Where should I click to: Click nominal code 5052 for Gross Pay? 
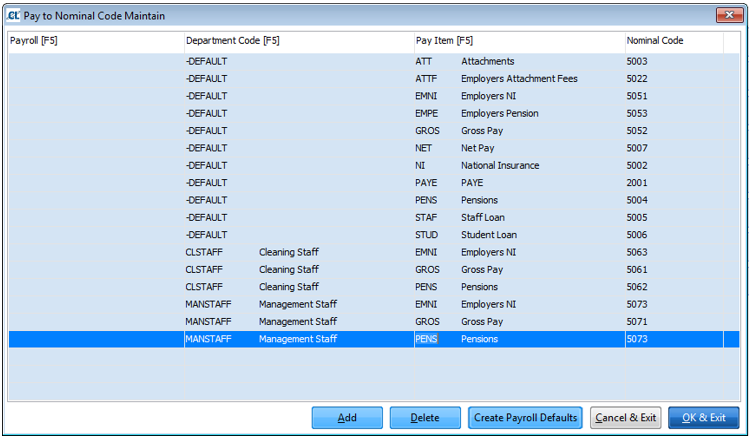coord(637,131)
